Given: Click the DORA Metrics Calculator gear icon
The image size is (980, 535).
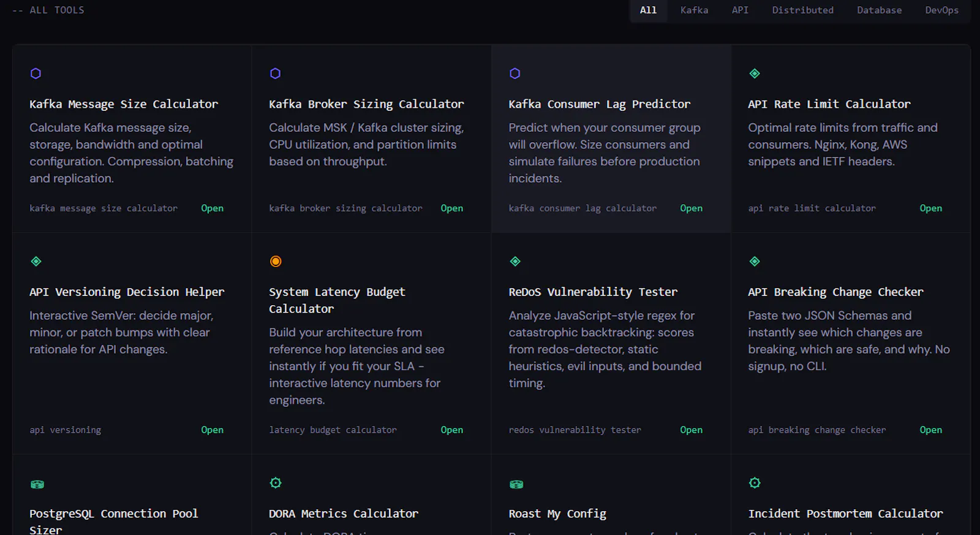Looking at the screenshot, I should click(276, 483).
